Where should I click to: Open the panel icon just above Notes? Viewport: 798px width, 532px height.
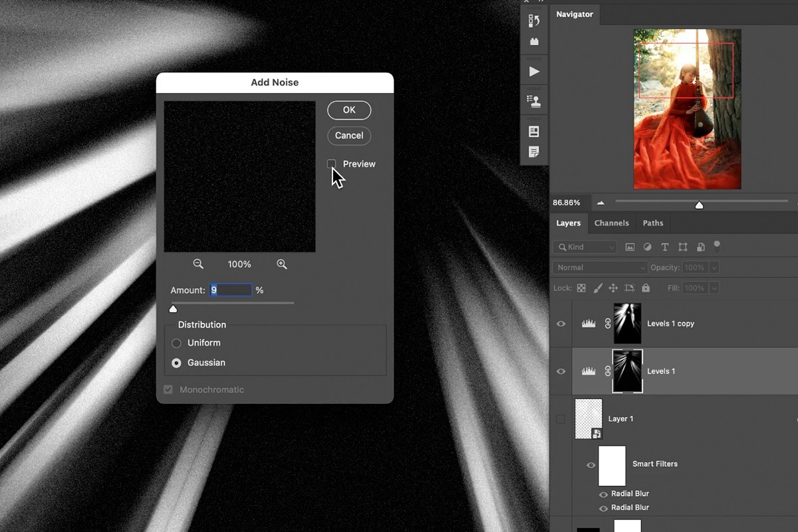(x=534, y=132)
